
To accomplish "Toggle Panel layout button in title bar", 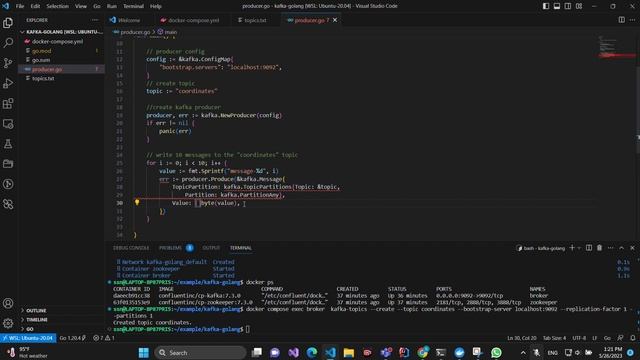I will [557, 6].
